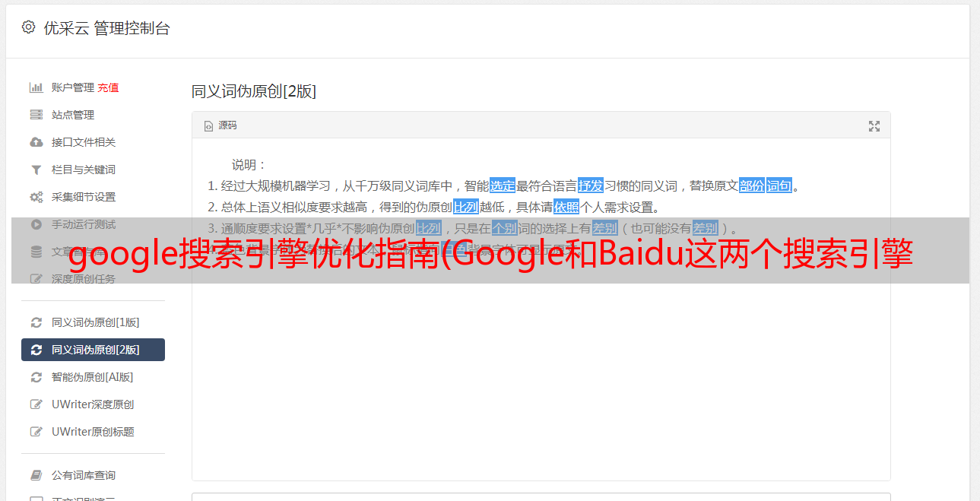Click the gear icon beside 优采云 管理控制台

pyautogui.click(x=28, y=27)
